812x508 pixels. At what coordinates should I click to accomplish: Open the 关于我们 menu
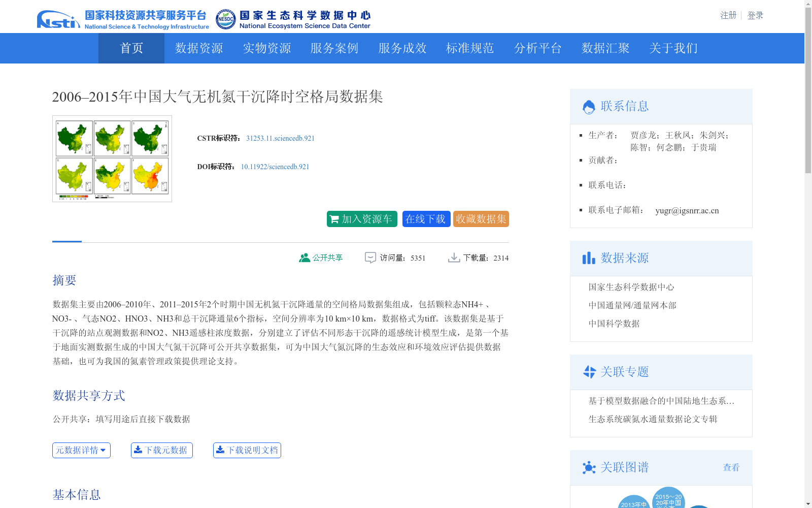[x=673, y=48]
